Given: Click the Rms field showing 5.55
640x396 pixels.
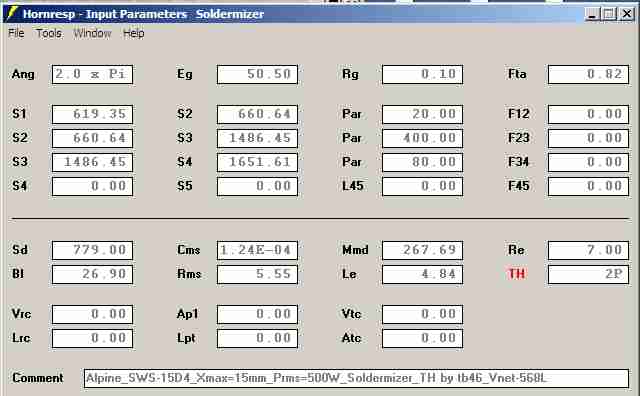Looking at the screenshot, I should point(257,274).
